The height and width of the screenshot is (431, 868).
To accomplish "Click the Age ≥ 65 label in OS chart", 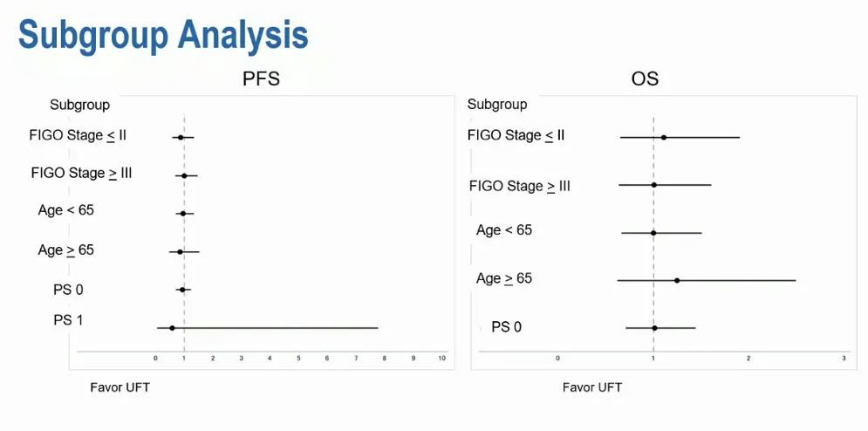I will click(x=503, y=279).
